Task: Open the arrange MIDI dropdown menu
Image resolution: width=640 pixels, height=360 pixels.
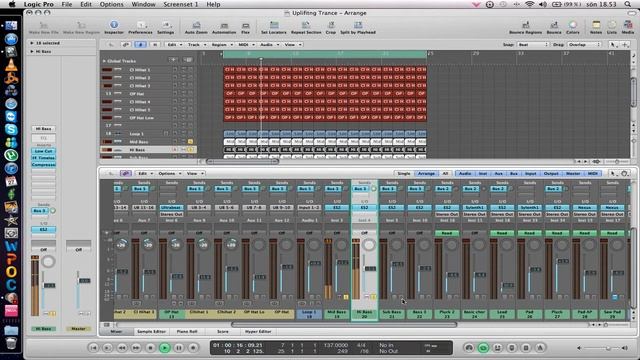Action: click(x=246, y=44)
